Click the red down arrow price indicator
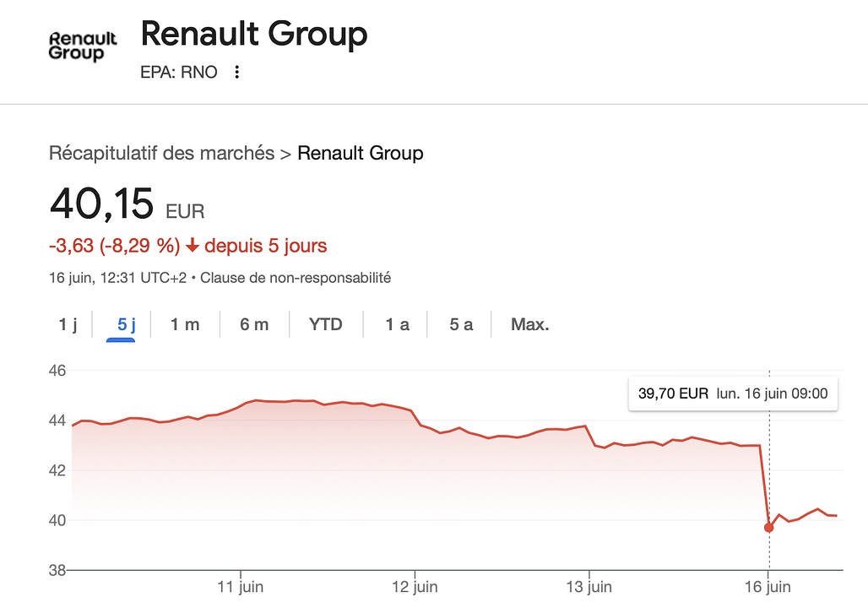This screenshot has height=608, width=868. (x=192, y=245)
